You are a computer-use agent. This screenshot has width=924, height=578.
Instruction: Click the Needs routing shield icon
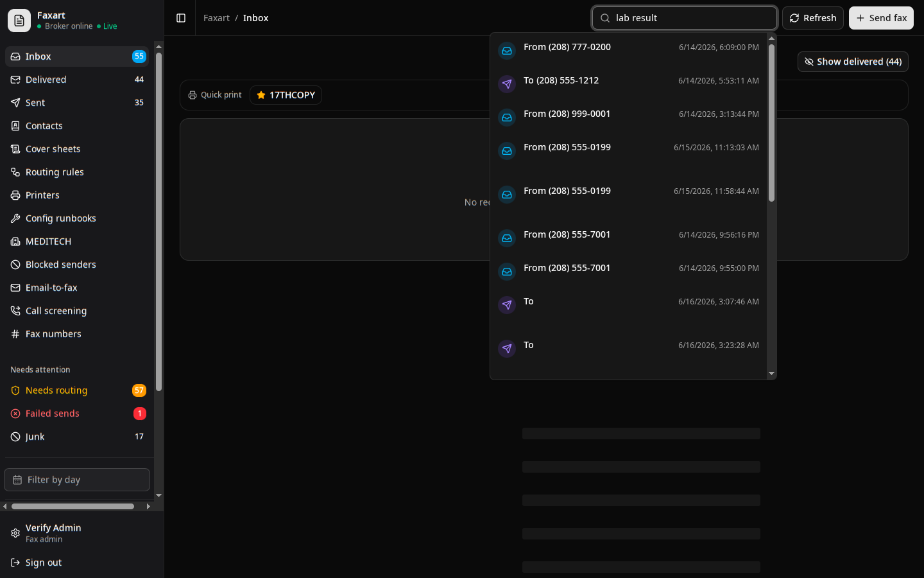click(15, 390)
